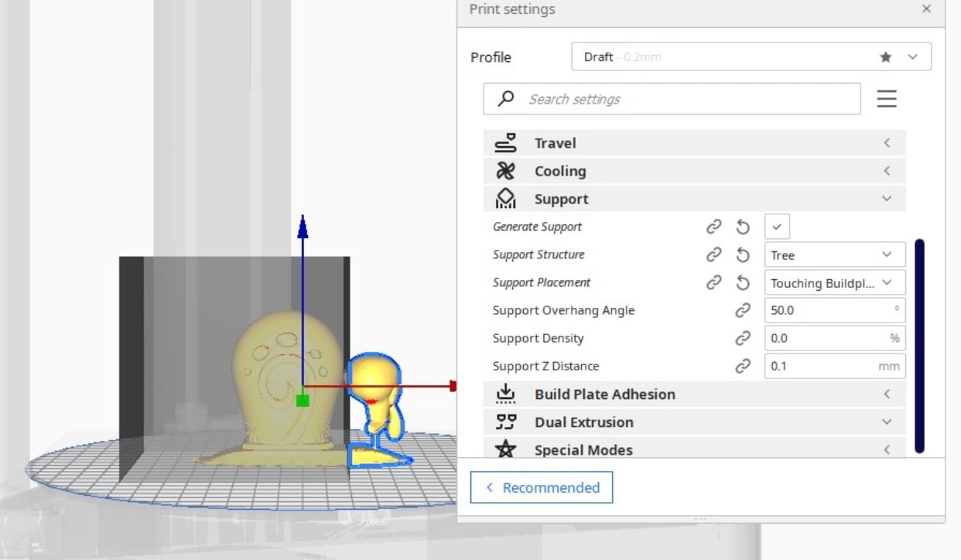Click the Generate Support label

[x=537, y=227]
